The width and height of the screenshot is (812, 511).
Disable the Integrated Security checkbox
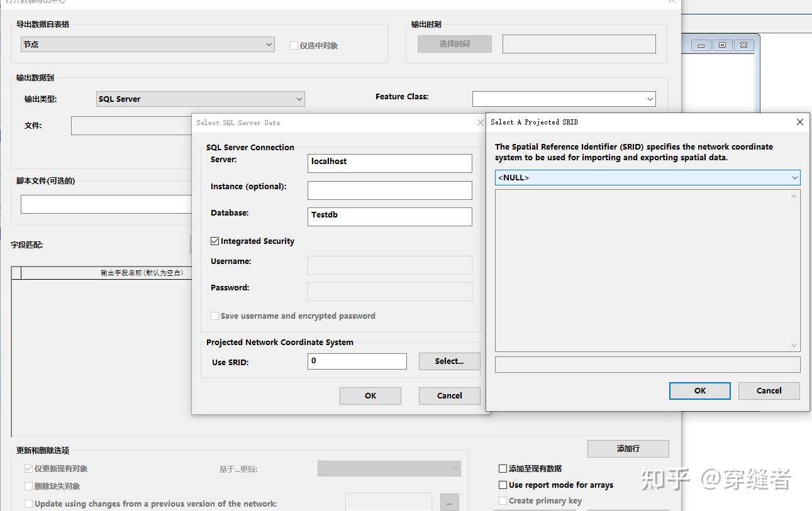(214, 241)
